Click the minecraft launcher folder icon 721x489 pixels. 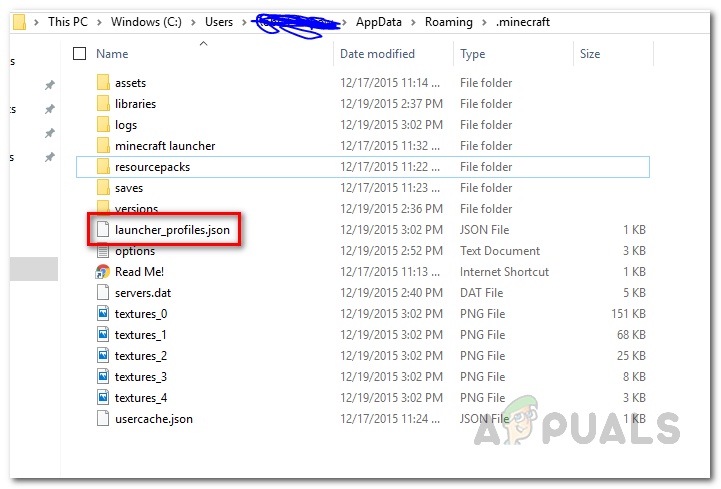point(103,146)
